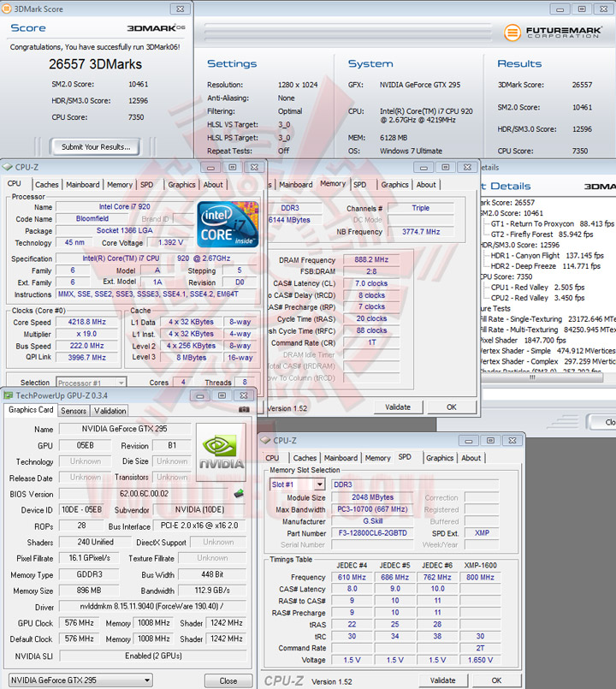This screenshot has width=616, height=689.
Task: Click the BIOS save chip icon in GPU-Z
Action: 239,494
